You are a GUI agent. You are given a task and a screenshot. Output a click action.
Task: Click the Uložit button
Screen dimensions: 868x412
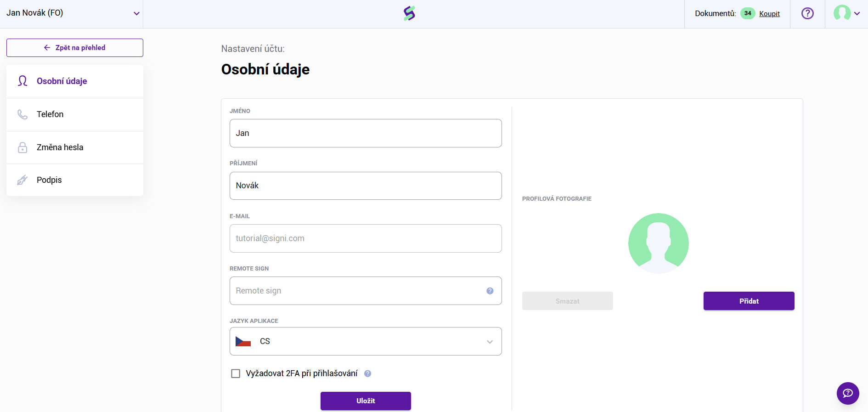point(366,401)
